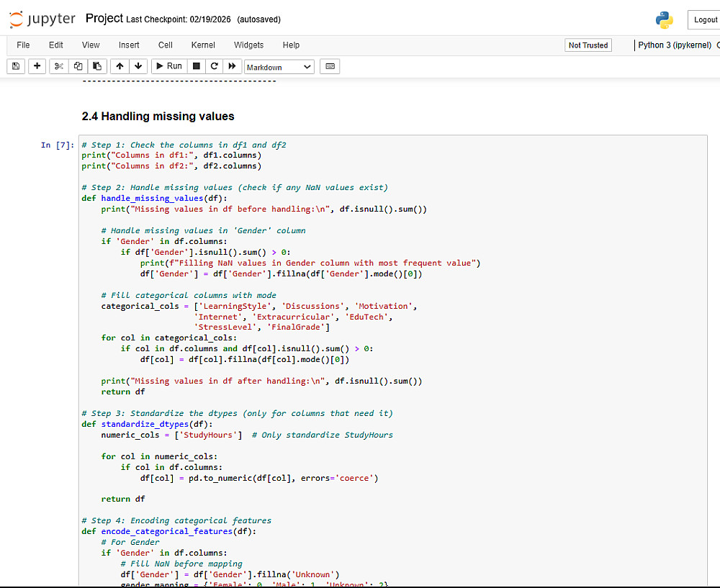The width and height of the screenshot is (720, 588).
Task: Click the 'categorical_cols =' assignment line
Action: pos(259,306)
